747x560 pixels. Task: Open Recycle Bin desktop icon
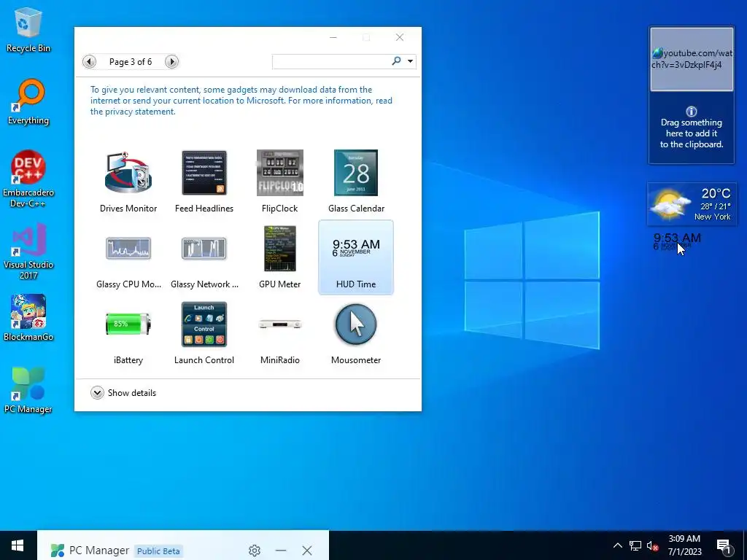click(28, 29)
